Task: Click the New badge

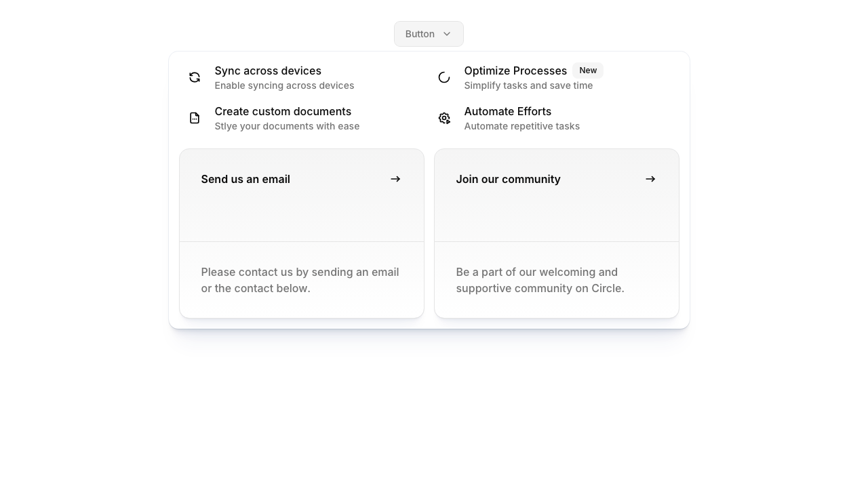Action: coord(588,70)
